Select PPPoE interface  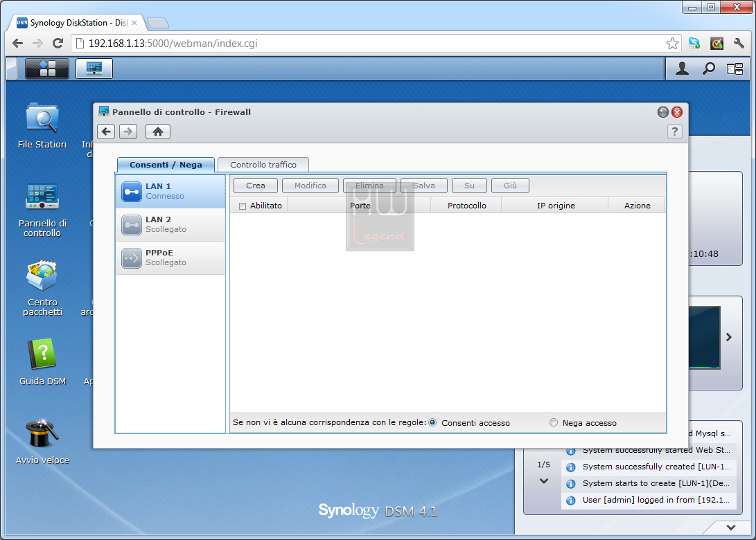[170, 258]
